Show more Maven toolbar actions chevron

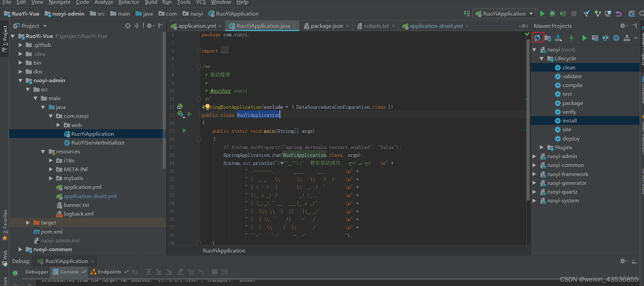click(x=636, y=38)
